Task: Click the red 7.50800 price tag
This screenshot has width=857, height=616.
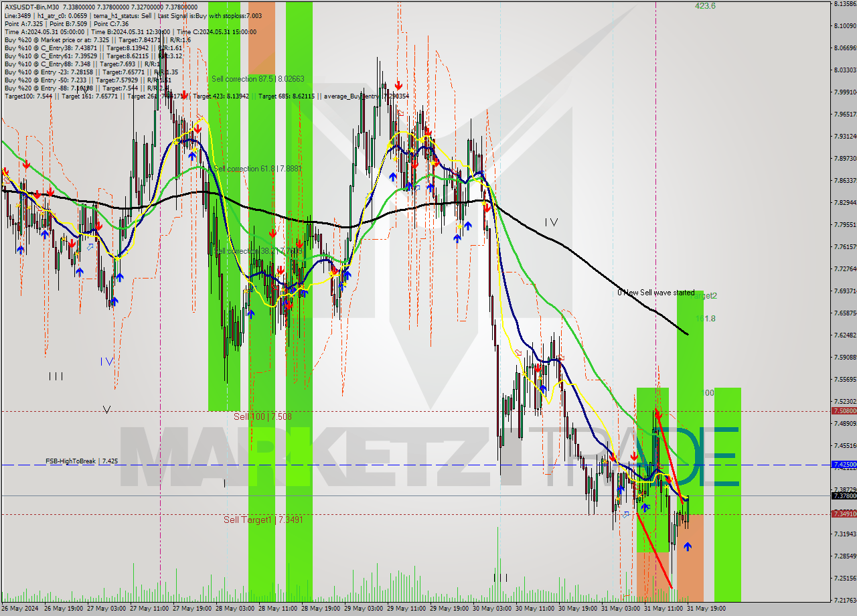Action: (844, 410)
